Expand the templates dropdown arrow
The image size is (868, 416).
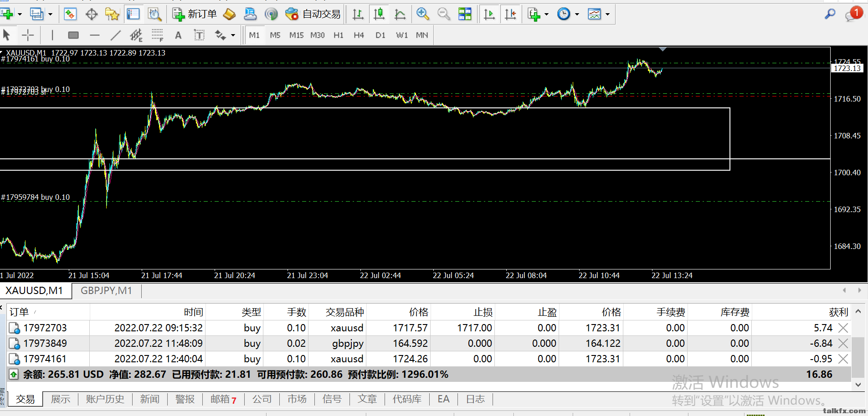pos(607,14)
